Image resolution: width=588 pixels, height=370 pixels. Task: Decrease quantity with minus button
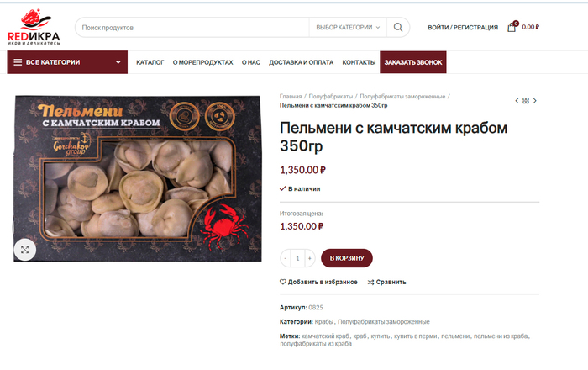click(x=286, y=258)
